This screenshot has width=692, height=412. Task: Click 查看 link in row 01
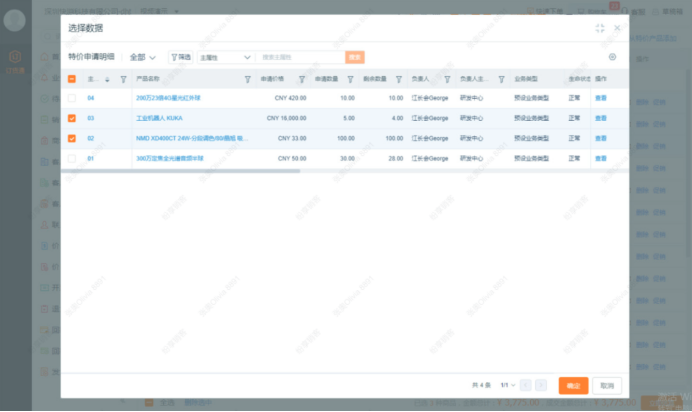601,158
